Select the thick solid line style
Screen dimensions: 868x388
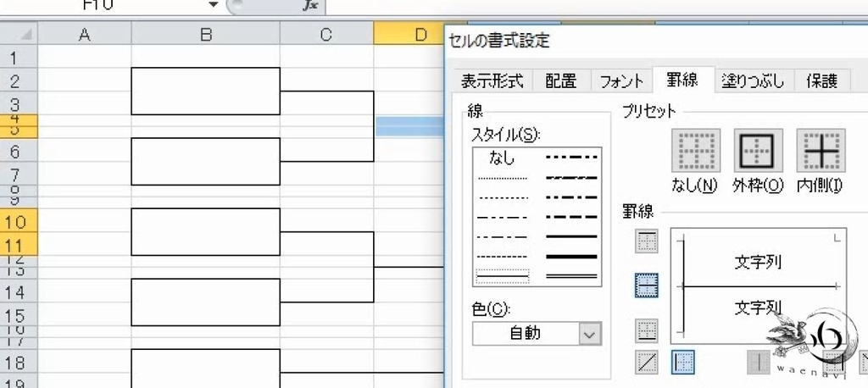572,257
